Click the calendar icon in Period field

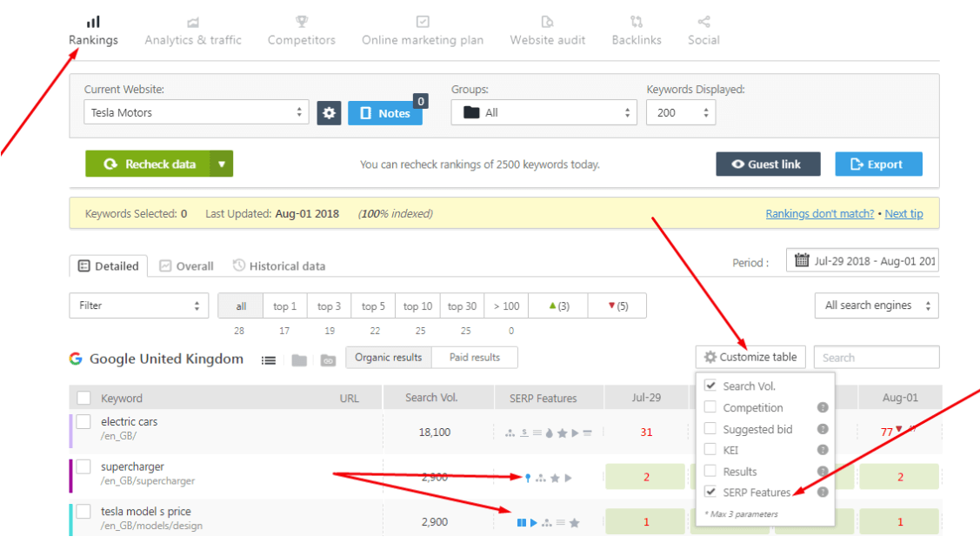(x=801, y=260)
